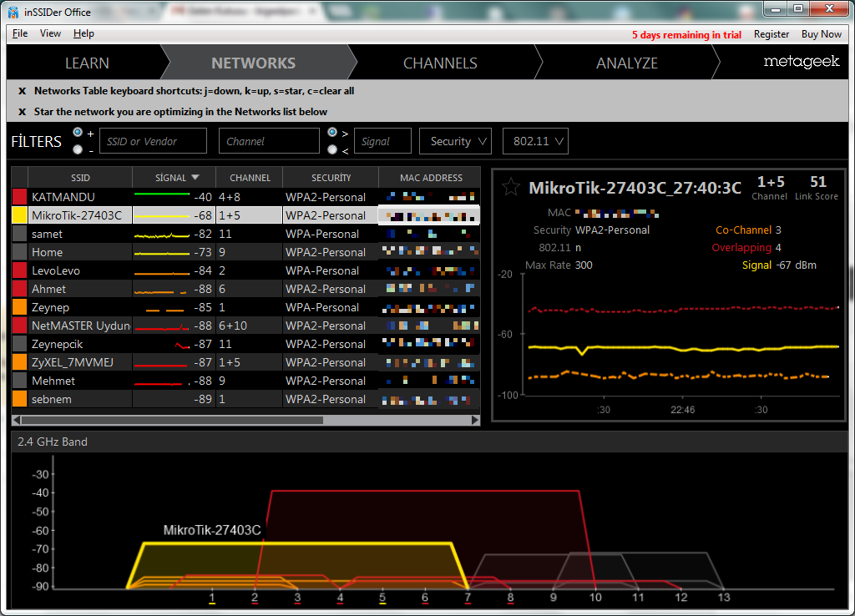Screen dimensions: 855x616
Task: Select the LevoLevo network name
Action: click(56, 270)
